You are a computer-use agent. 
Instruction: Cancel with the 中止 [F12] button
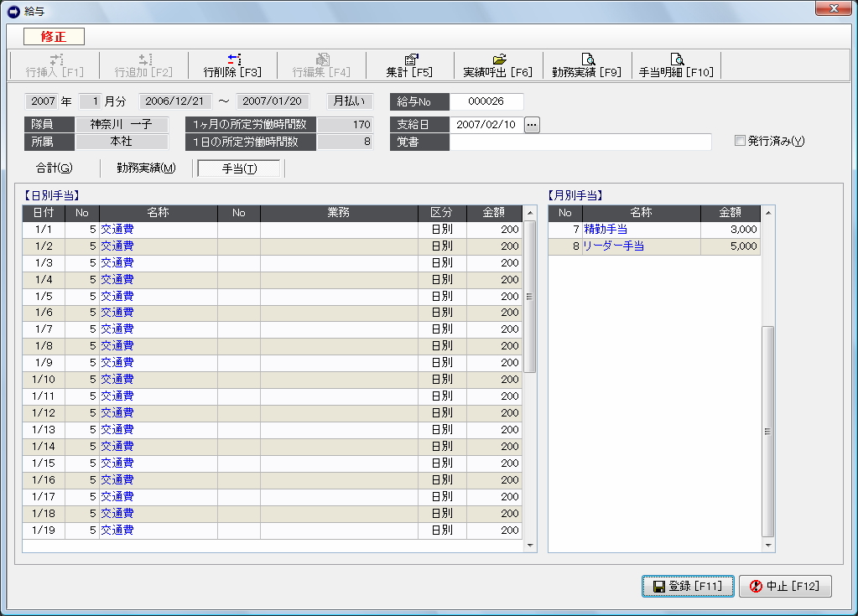pos(785,587)
